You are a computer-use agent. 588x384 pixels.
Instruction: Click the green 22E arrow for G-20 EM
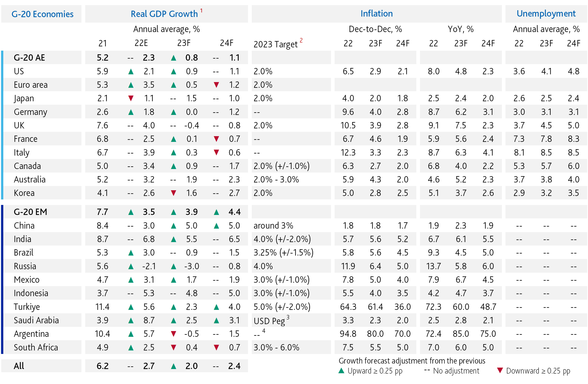pyautogui.click(x=131, y=212)
